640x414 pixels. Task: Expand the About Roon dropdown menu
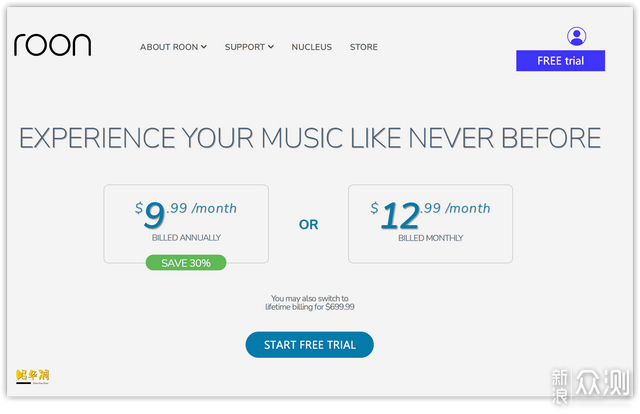coord(172,47)
